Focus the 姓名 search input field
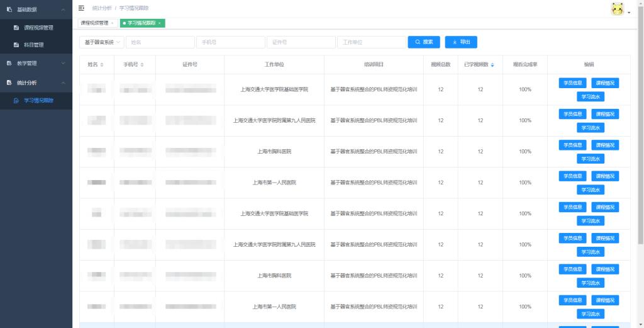The width and height of the screenshot is (644, 328). click(160, 42)
